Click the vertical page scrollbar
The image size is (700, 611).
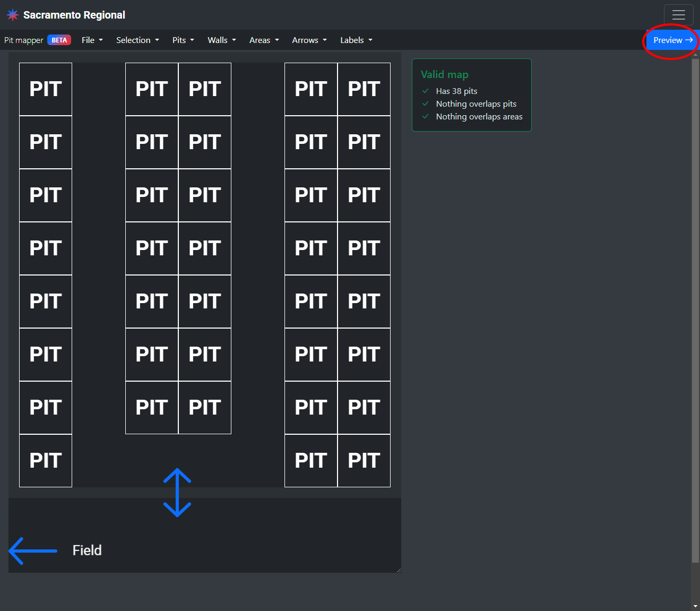[x=695, y=308]
